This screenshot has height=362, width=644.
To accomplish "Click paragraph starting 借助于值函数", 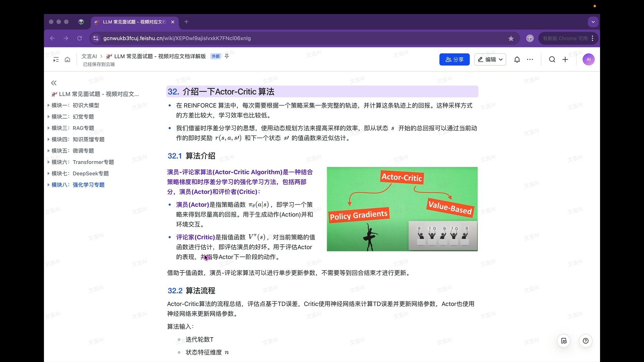I will tap(289, 273).
